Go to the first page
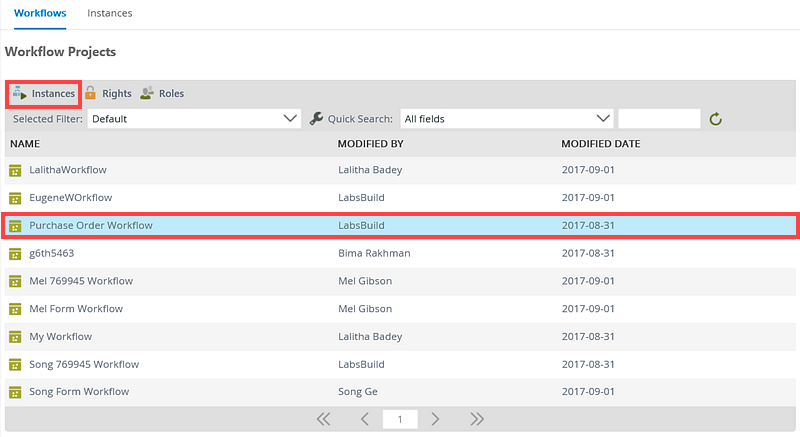This screenshot has height=437, width=800. [323, 419]
